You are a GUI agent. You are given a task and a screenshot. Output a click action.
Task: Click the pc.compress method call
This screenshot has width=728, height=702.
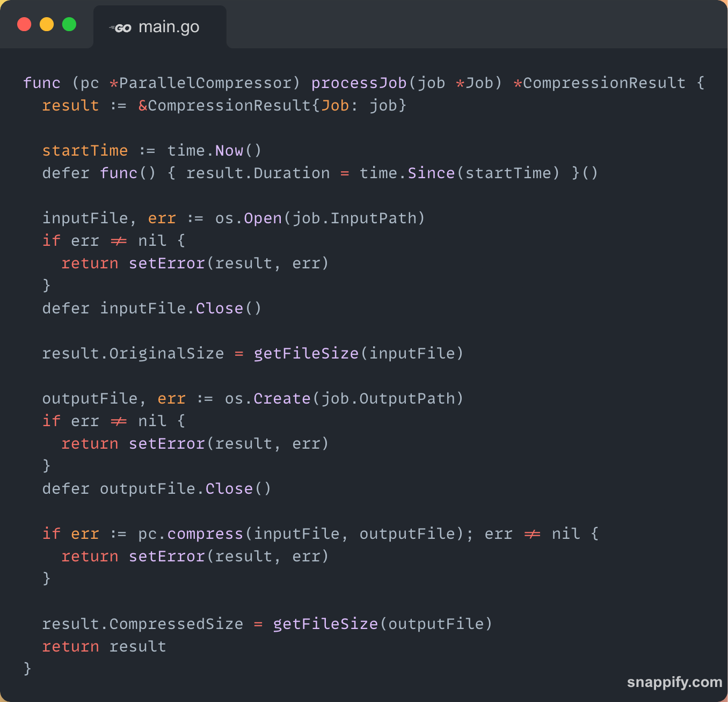tap(191, 533)
